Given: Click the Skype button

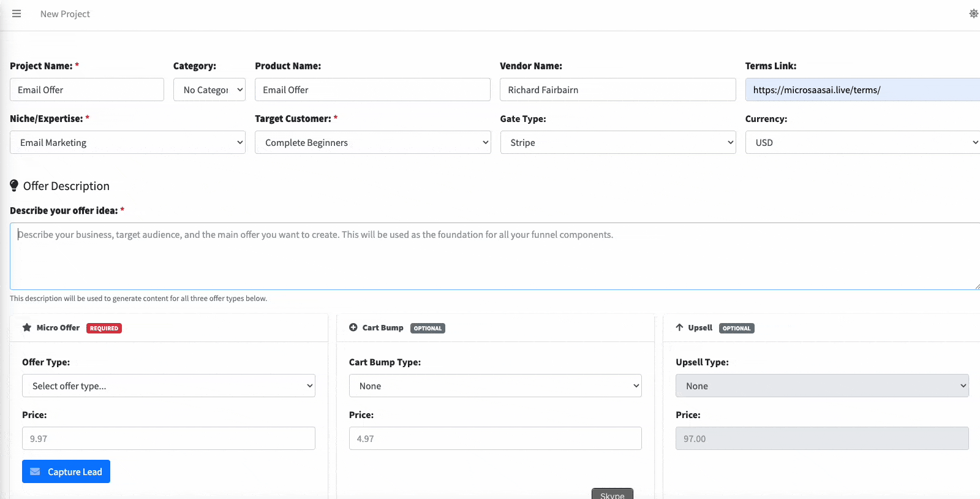Looking at the screenshot, I should coord(612,494).
